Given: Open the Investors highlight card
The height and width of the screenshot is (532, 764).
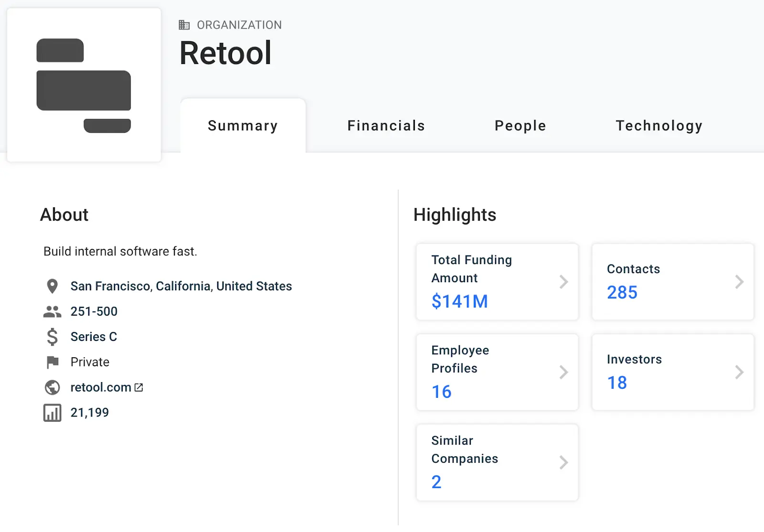Looking at the screenshot, I should click(673, 372).
